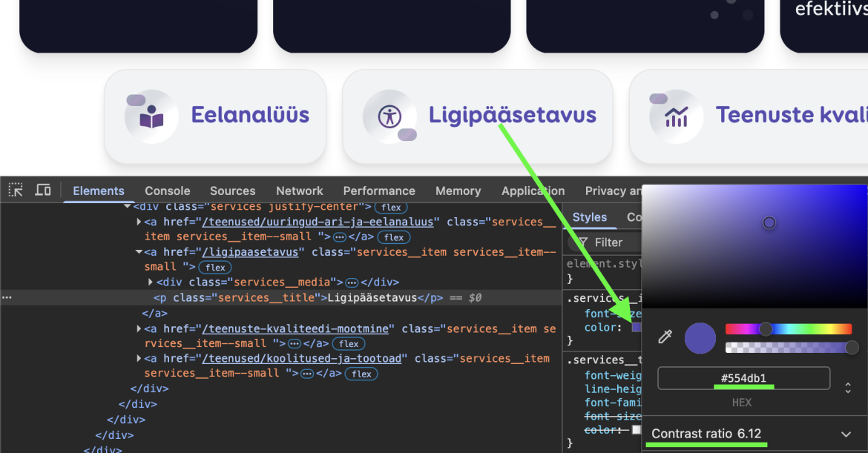Expand the services__media div node

[x=150, y=282]
